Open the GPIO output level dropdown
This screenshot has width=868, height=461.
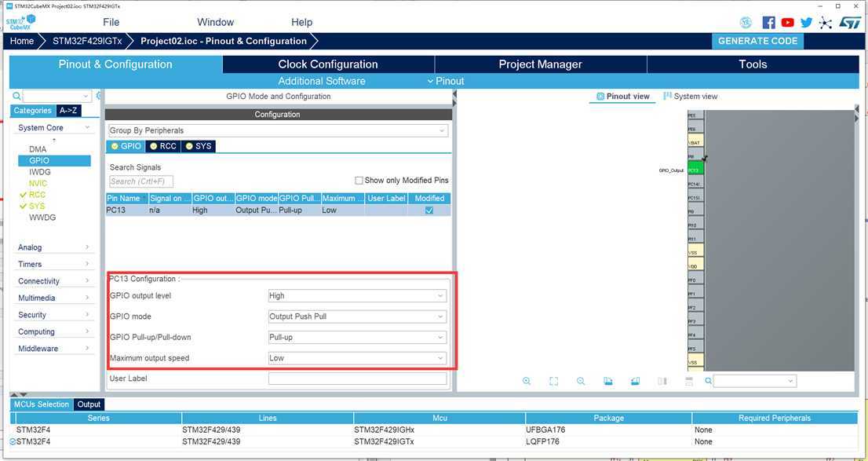(357, 296)
